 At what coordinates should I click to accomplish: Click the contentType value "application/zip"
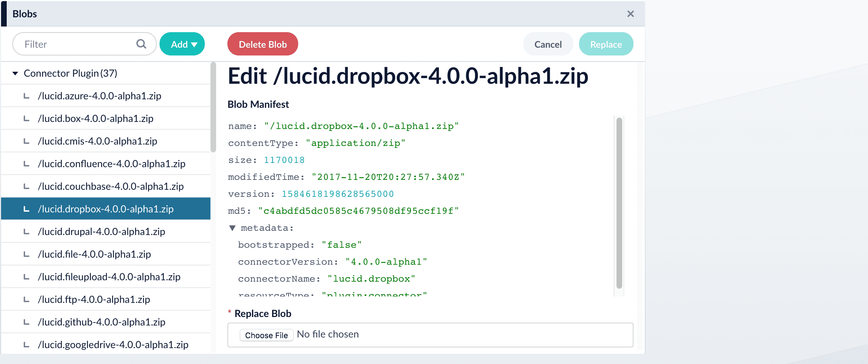coord(355,143)
